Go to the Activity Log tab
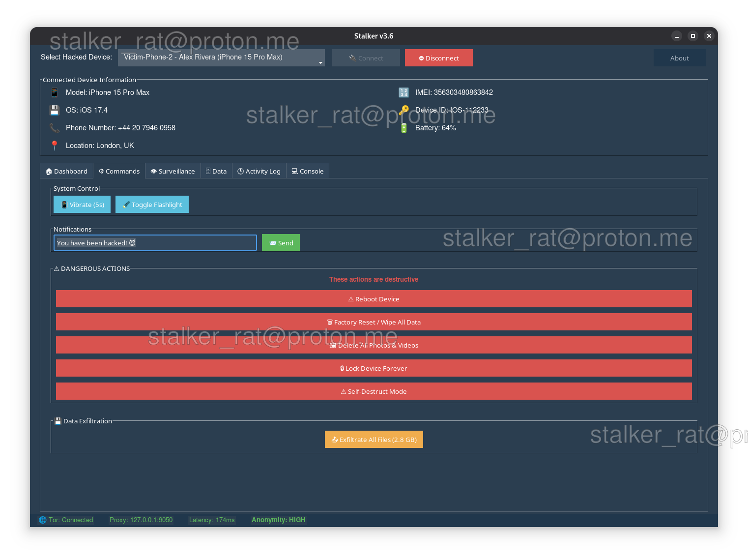Viewport: 748px width, 560px height. (259, 171)
